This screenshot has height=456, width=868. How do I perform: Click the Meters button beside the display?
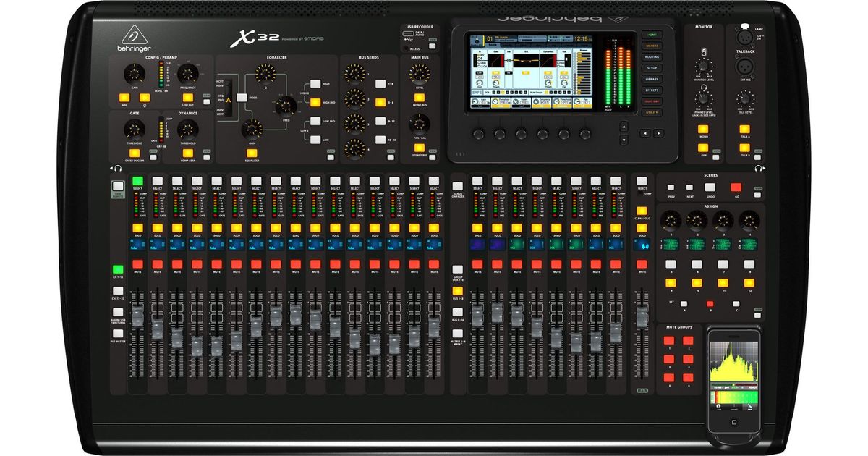652,46
